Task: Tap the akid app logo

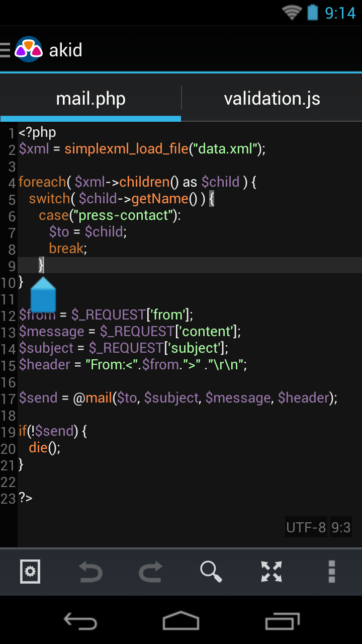Action: (x=29, y=49)
